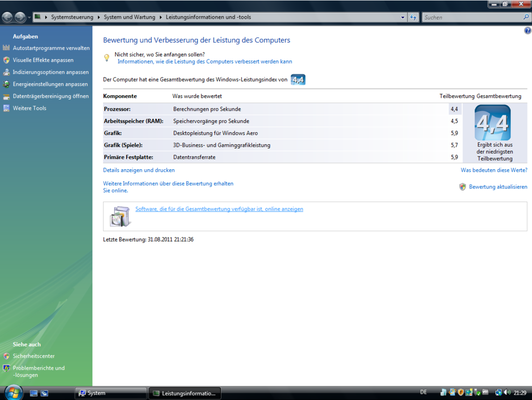532x400 pixels.
Task: Click the Show Desktop quick launch icon
Action: click(x=34, y=393)
